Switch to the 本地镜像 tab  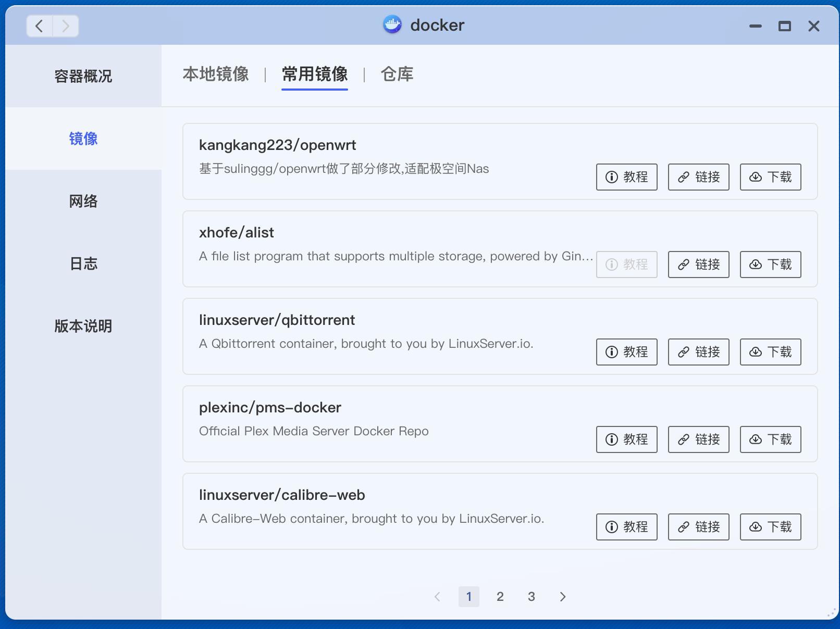coord(216,74)
